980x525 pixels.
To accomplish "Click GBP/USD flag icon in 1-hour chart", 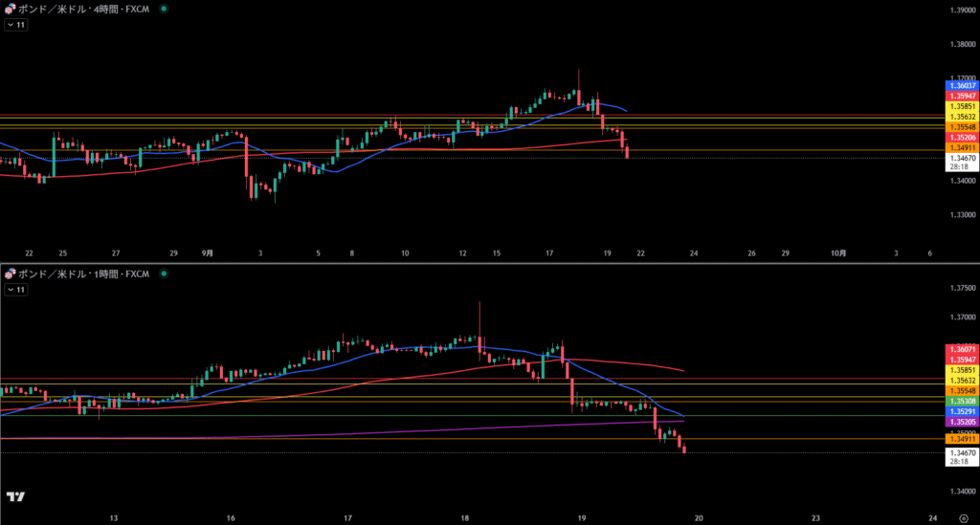I will pyautogui.click(x=10, y=274).
